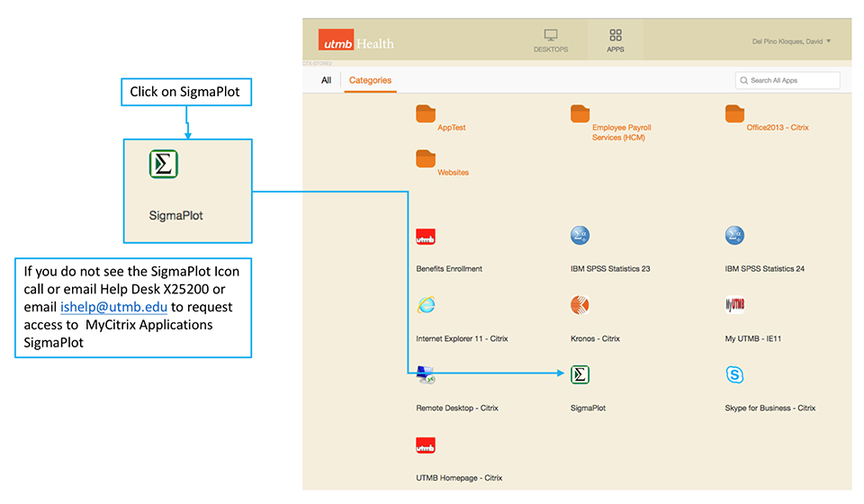Launch Skype for Business - Citrix icon
Image resolution: width=864 pixels, height=504 pixels.
(734, 375)
